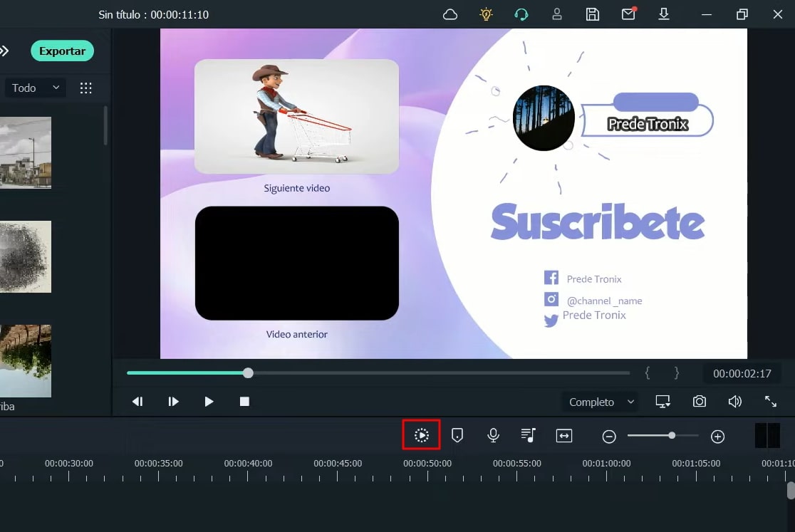Click the media panel scrollbar
This screenshot has width=795, height=532.
click(105, 125)
